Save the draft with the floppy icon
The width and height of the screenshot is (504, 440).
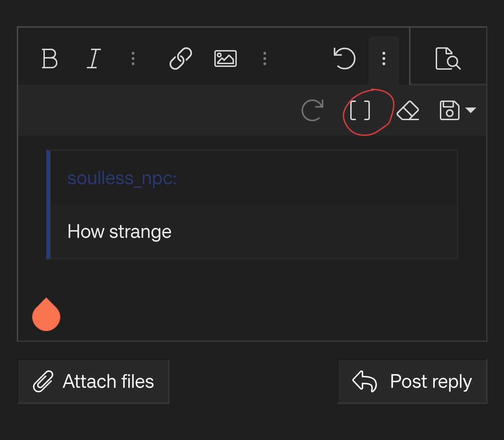click(x=449, y=111)
